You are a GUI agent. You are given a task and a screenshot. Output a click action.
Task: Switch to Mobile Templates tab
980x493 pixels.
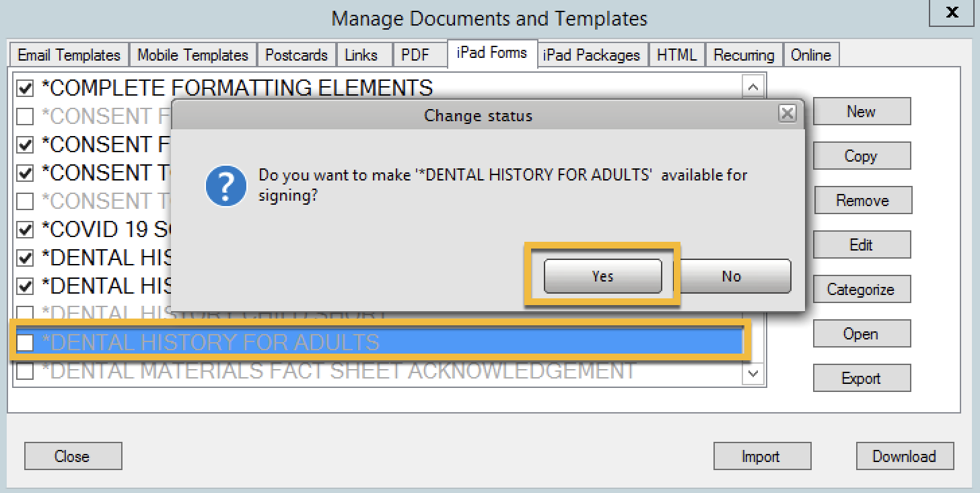[x=193, y=55]
